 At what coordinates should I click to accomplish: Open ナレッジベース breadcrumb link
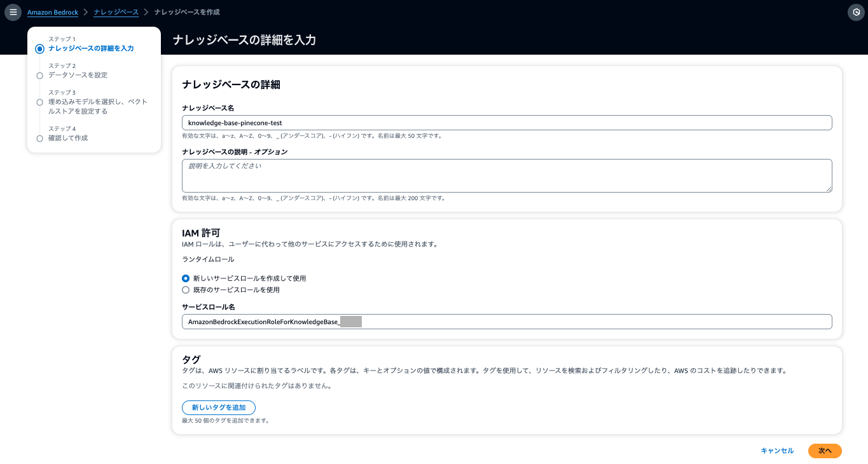(x=116, y=12)
